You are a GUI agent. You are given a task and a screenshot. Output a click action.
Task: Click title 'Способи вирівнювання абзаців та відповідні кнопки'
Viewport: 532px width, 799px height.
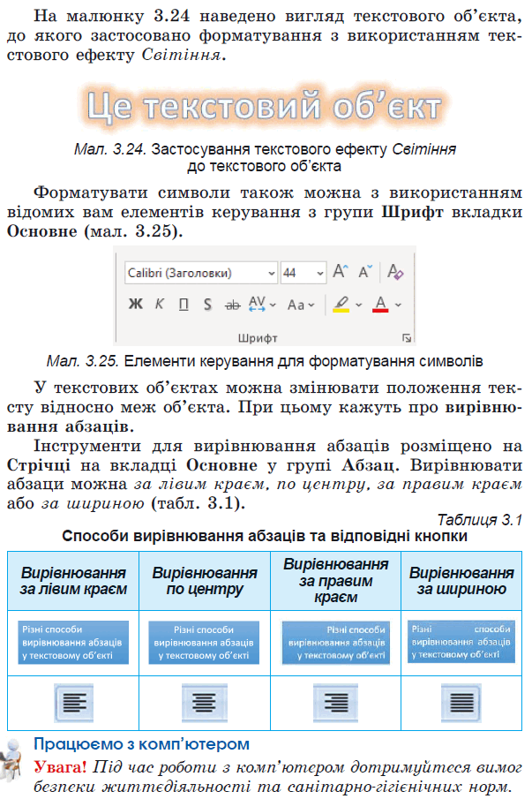pos(265,536)
